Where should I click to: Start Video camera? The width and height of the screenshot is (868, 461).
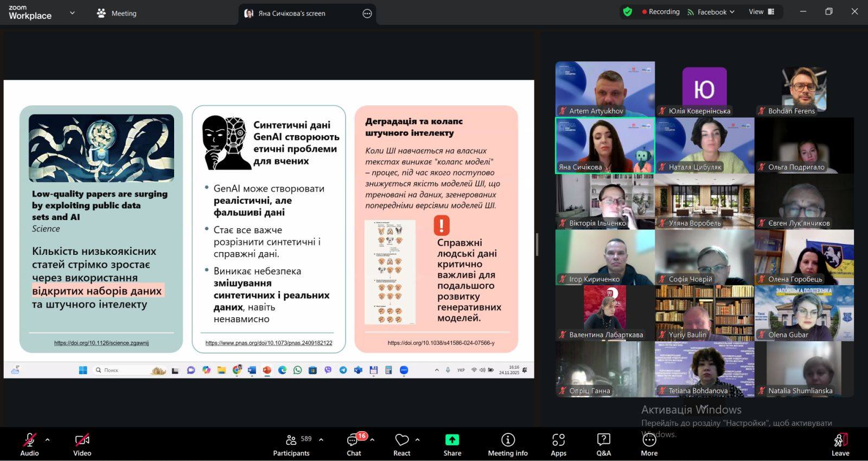point(82,444)
